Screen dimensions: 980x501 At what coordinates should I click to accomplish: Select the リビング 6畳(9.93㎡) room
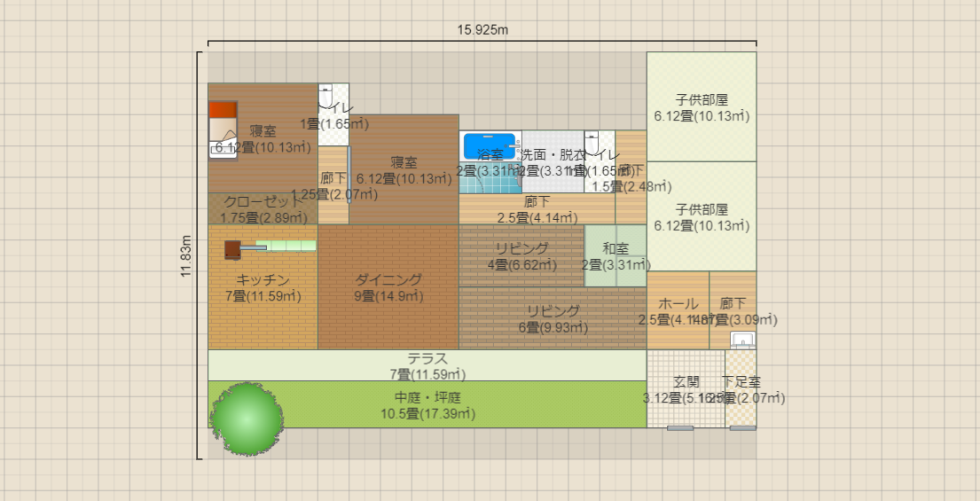pyautogui.click(x=553, y=318)
